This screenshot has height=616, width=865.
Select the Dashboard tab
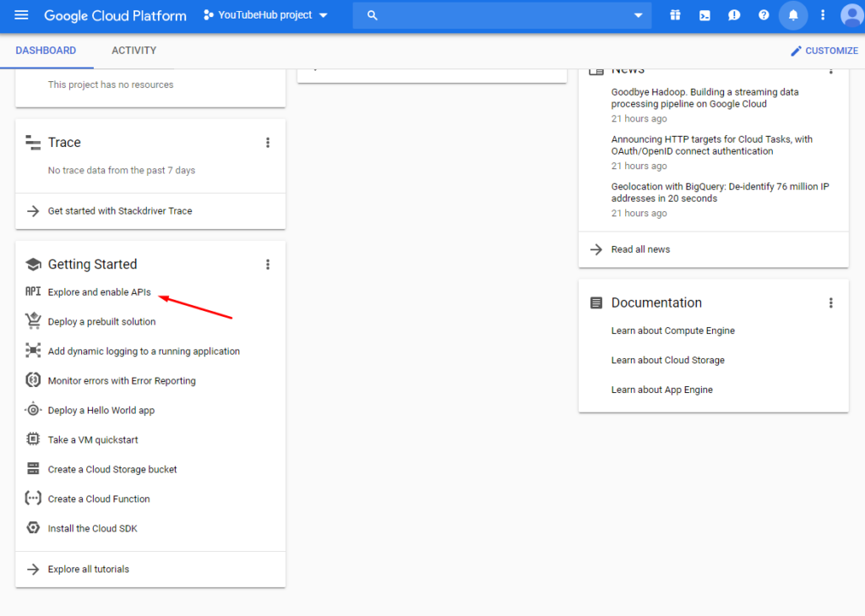tap(46, 51)
